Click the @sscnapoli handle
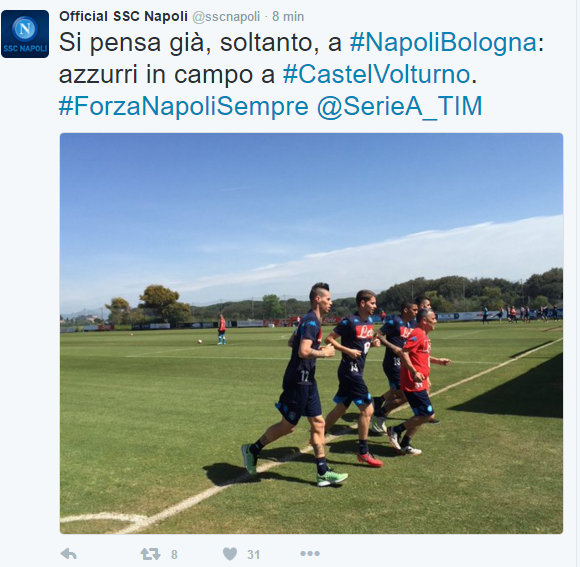Image resolution: width=580 pixels, height=567 pixels. (x=226, y=17)
